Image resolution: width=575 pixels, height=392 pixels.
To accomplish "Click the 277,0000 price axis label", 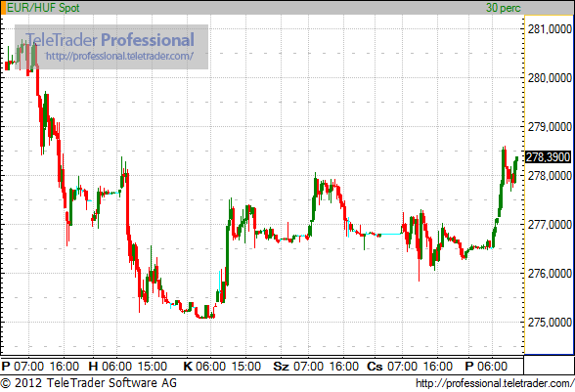I will (x=550, y=225).
